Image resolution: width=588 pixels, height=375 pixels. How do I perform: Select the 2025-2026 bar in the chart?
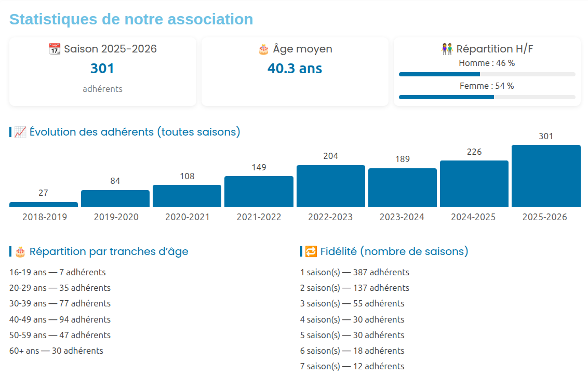coord(545,176)
